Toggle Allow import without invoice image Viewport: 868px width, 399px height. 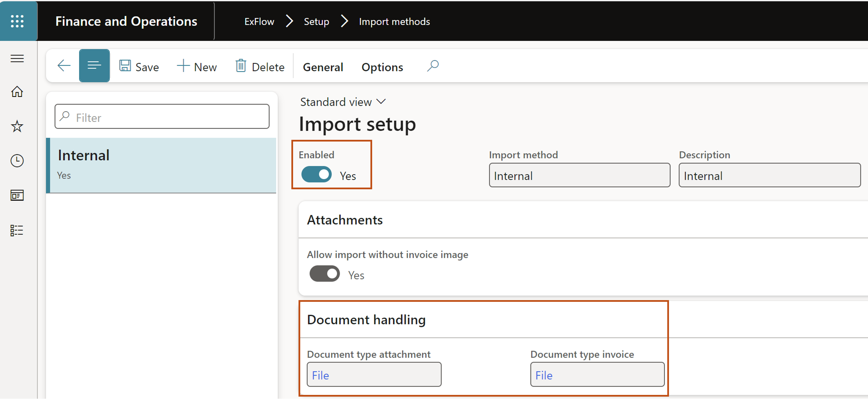click(x=325, y=274)
